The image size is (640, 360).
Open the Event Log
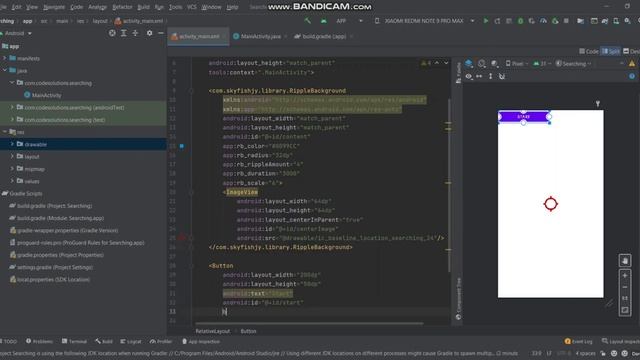(578, 341)
